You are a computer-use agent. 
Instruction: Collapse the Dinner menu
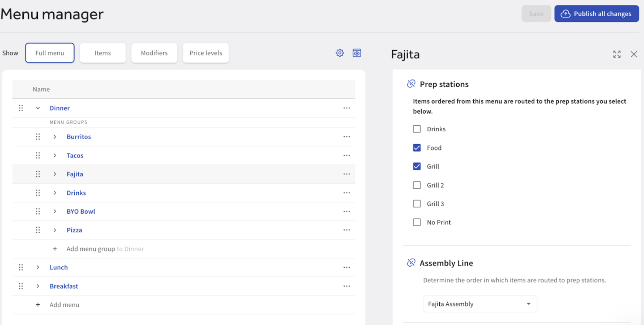point(38,108)
